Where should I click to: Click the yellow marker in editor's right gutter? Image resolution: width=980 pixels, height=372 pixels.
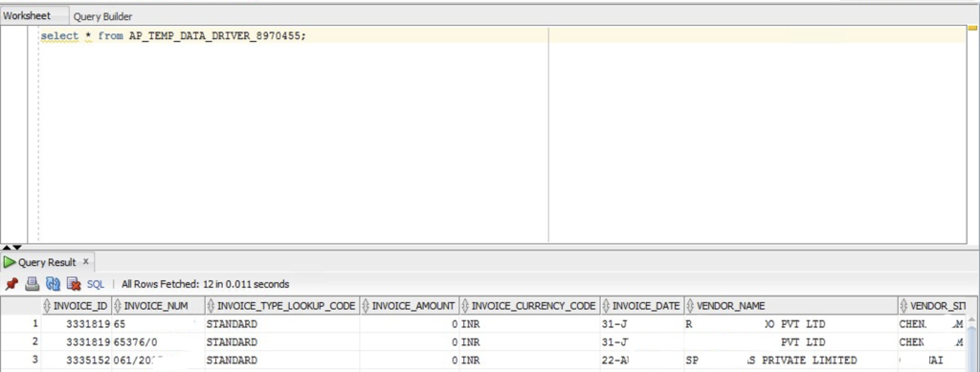(x=972, y=28)
